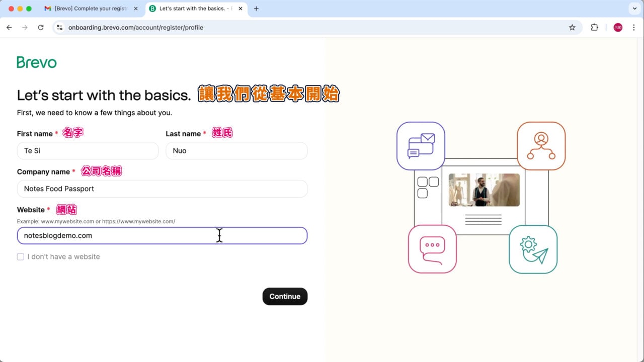Select the email campaign icon in the illustration
The height and width of the screenshot is (362, 644).
[x=421, y=146]
